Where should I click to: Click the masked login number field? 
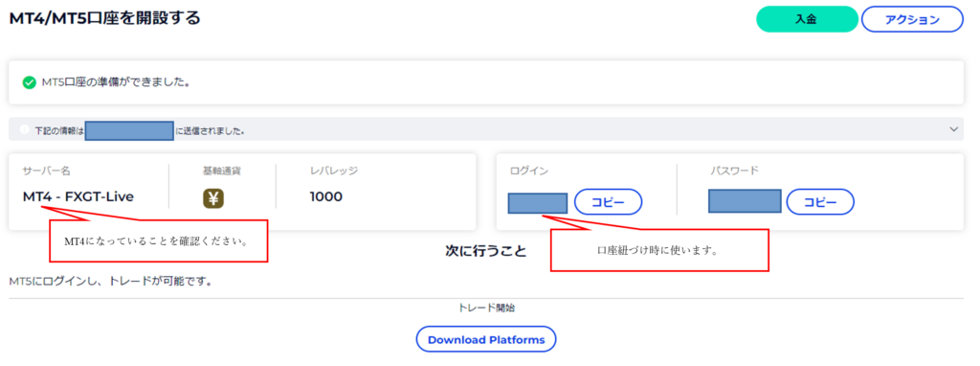(x=538, y=203)
